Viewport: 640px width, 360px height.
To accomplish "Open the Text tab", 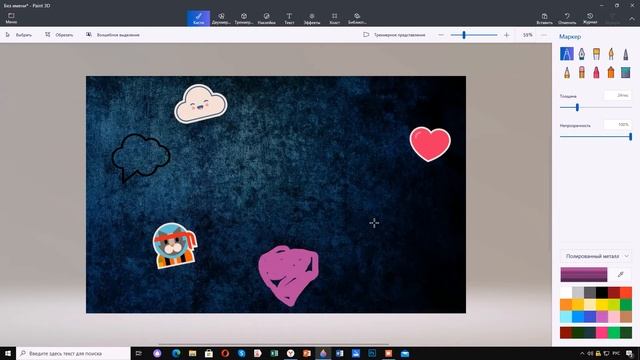I will coord(289,18).
